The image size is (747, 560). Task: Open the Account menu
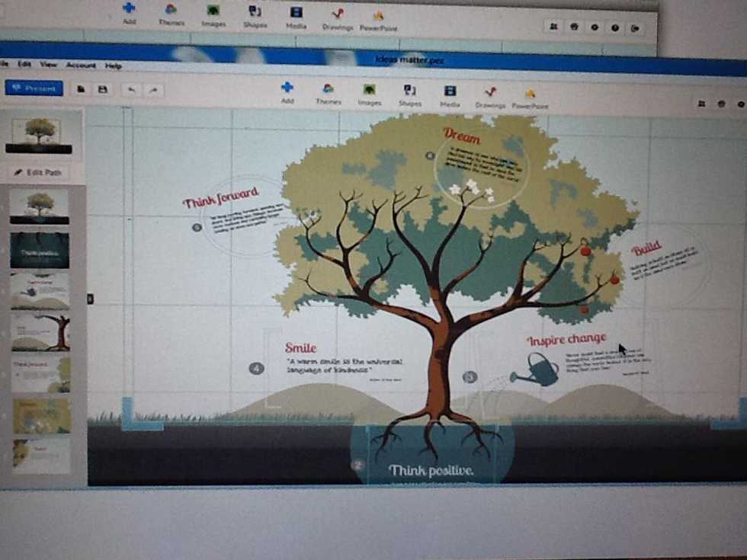(x=81, y=66)
